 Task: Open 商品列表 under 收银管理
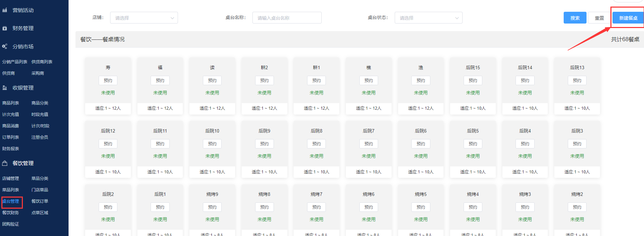point(11,103)
